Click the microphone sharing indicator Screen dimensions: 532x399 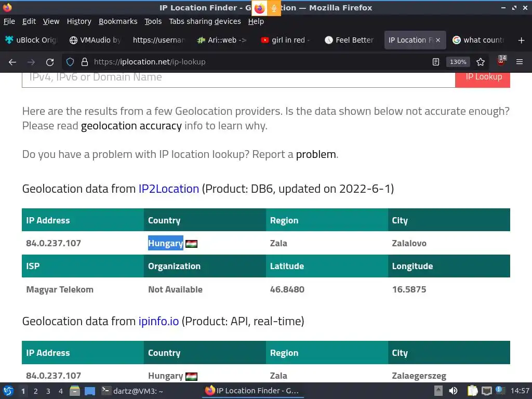274,8
